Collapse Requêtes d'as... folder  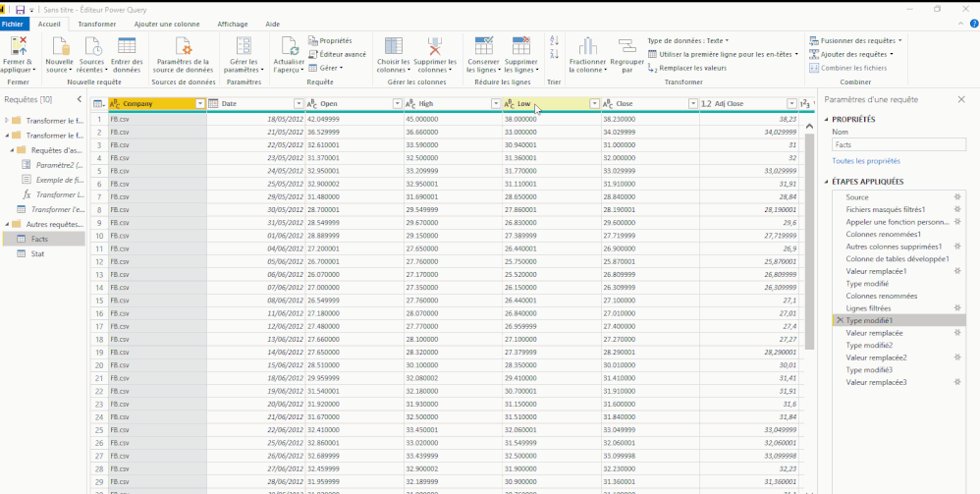[13, 150]
